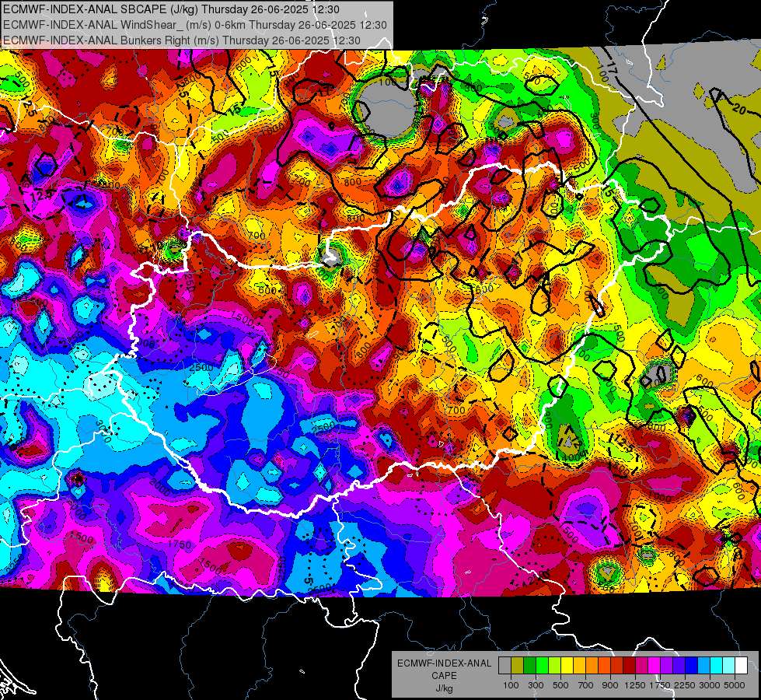Select the pink-magenta swatch right of 1250

tap(641, 665)
